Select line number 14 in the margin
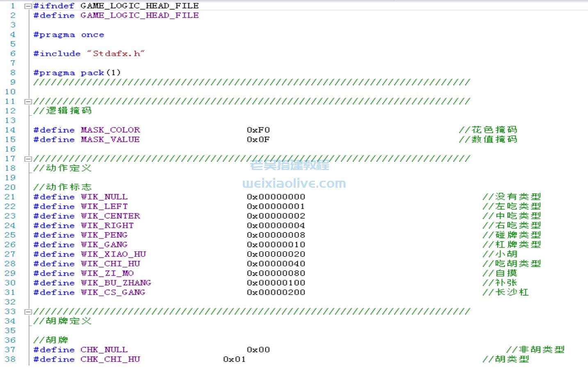 pyautogui.click(x=10, y=130)
